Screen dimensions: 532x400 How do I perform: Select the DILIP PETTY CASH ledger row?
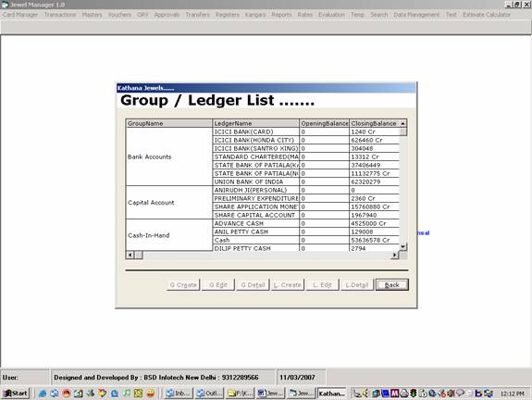[255, 248]
